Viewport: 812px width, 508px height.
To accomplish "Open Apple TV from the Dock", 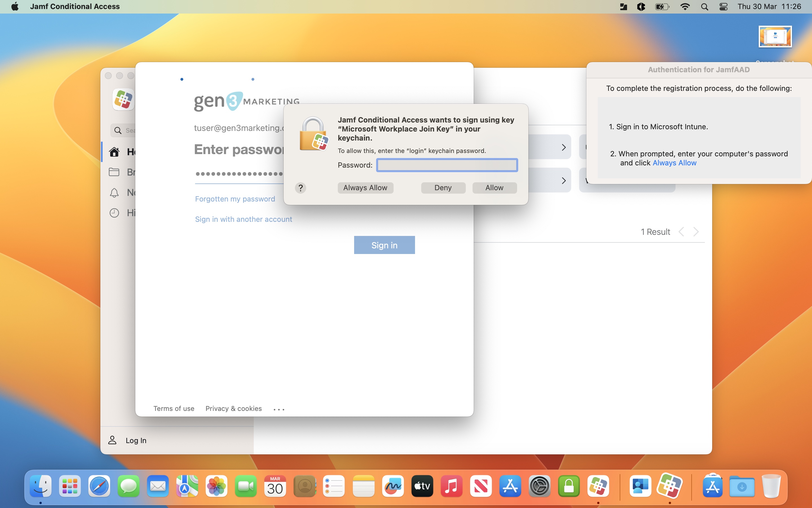I will (422, 486).
